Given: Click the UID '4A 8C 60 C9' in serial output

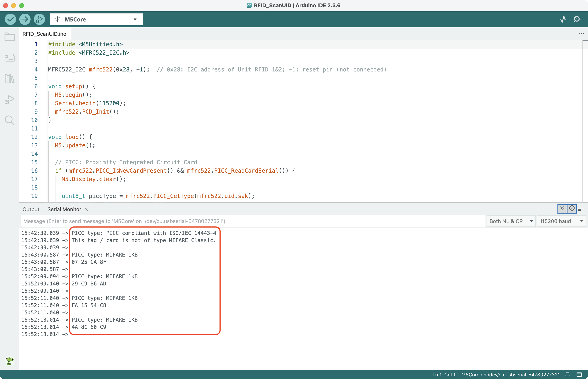Looking at the screenshot, I should click(x=89, y=327).
